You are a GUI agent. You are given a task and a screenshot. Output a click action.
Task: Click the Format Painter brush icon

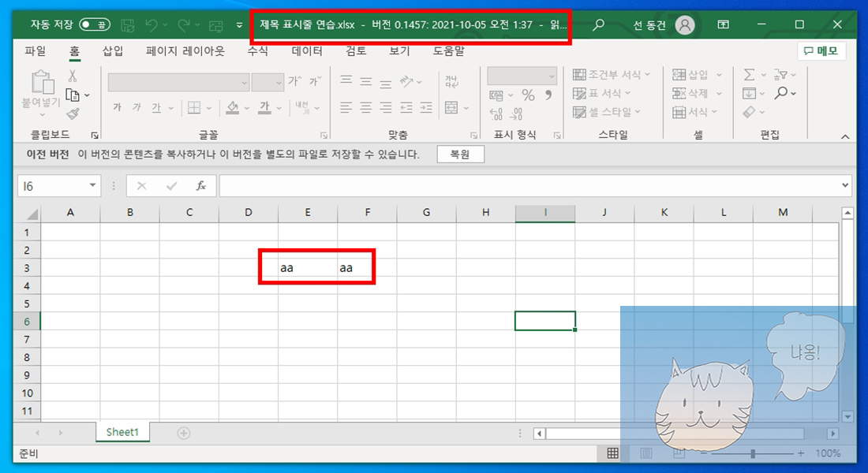pos(73,114)
